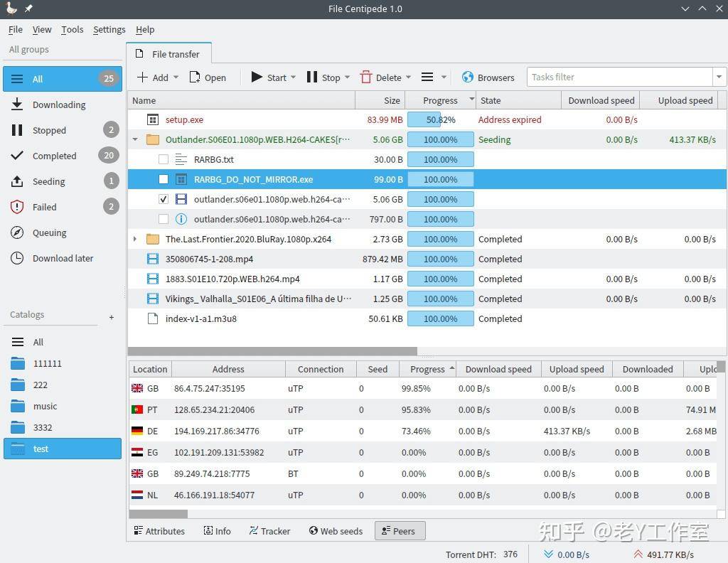The width and height of the screenshot is (728, 563).
Task: Sort peers by Connection column
Action: tap(321, 369)
